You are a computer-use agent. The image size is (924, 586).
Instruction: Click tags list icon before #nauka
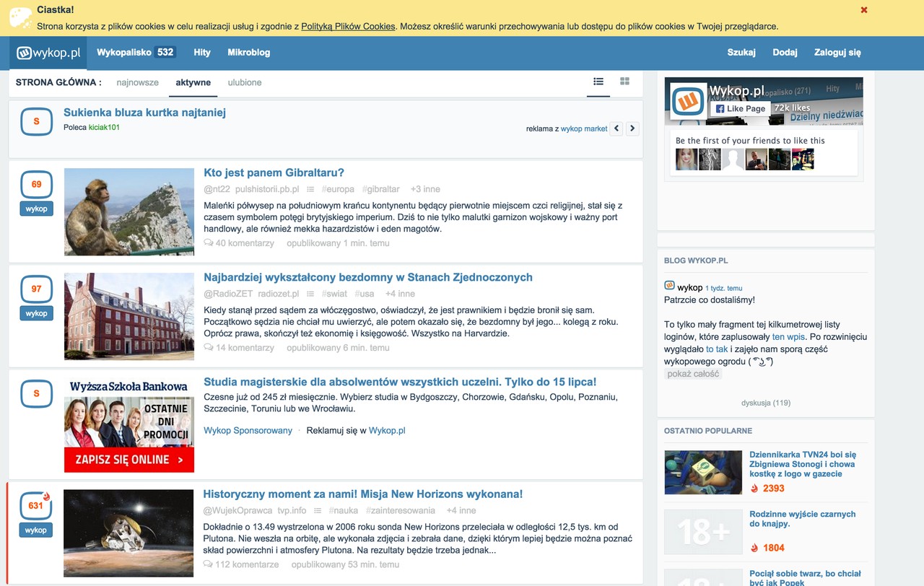[x=318, y=510]
